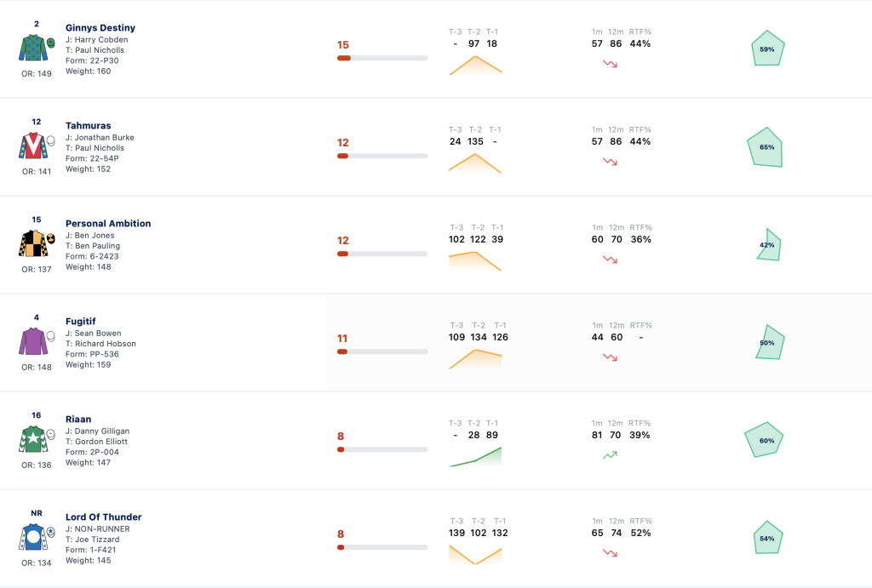Click Ginnys Destiny's red downward trend arrow
Image resolution: width=872 pixels, height=588 pixels.
[x=610, y=64]
